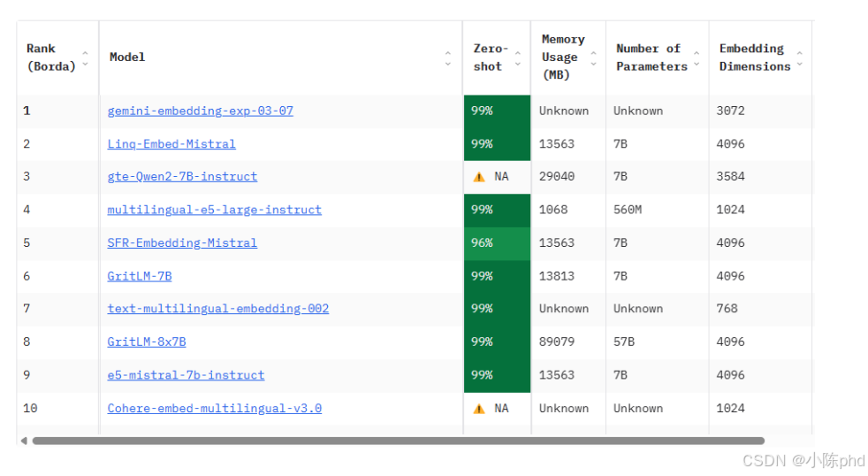Open the text-multilingual-embedding-002 model link
Viewport: 868px width, 476px height.
coord(218,308)
